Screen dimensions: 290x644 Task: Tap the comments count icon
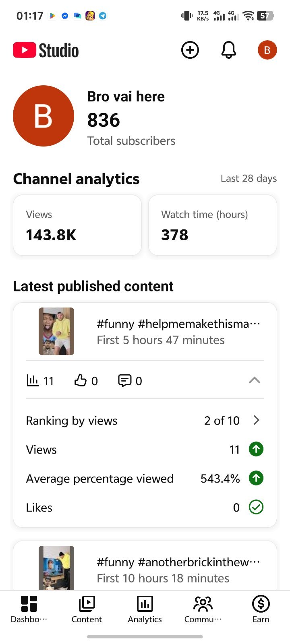coord(124,380)
